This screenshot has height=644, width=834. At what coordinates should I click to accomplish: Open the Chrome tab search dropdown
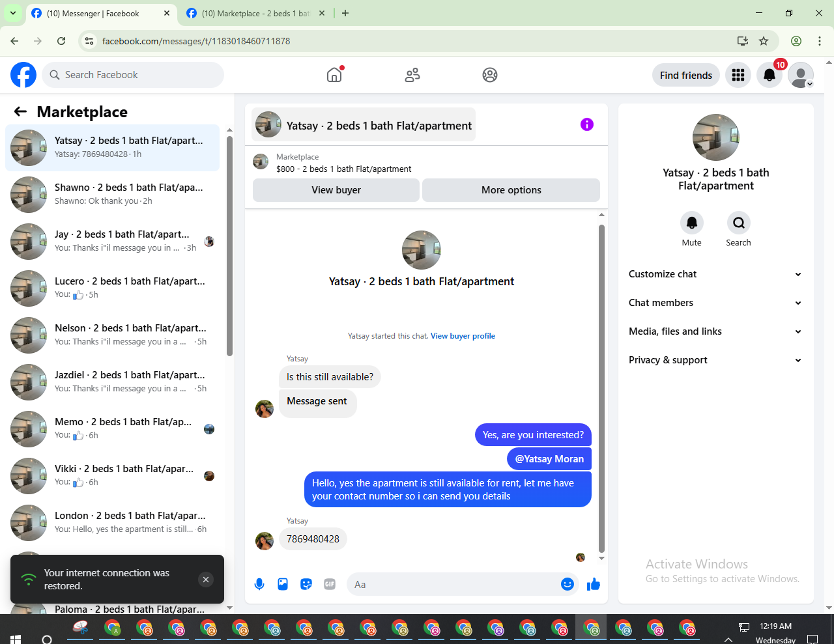13,13
